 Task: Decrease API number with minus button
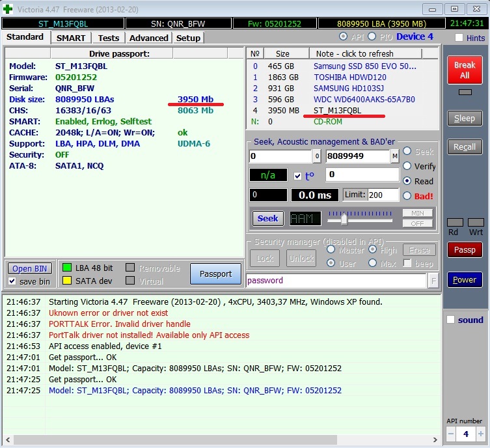(451, 434)
